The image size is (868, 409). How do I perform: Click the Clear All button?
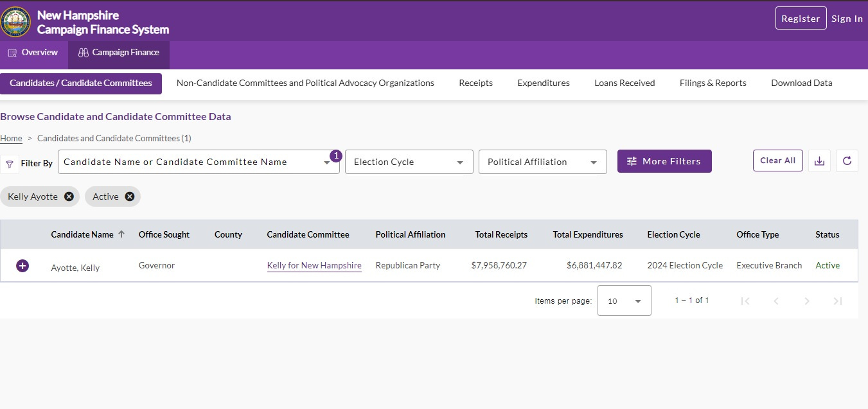778,161
